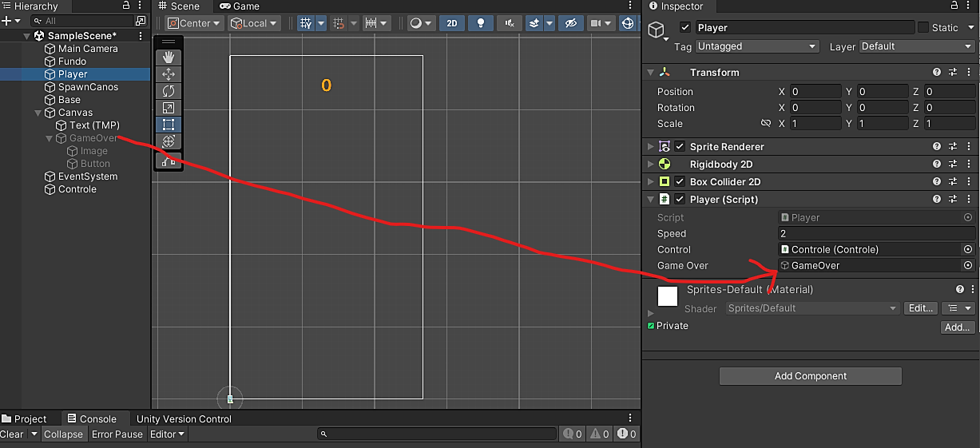Select the Transform (combined) tool
980x448 pixels.
pyautogui.click(x=169, y=141)
